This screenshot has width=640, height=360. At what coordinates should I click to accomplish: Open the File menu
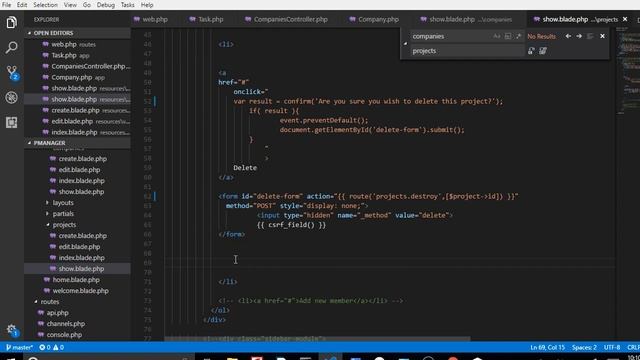coord(7,5)
